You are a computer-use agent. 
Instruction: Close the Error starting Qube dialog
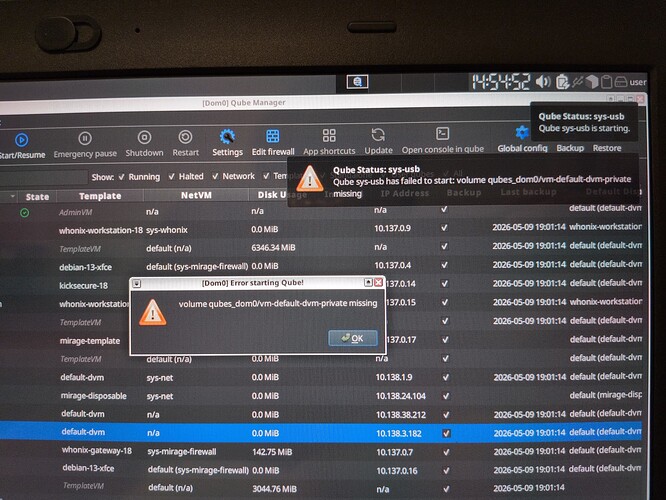(378, 282)
